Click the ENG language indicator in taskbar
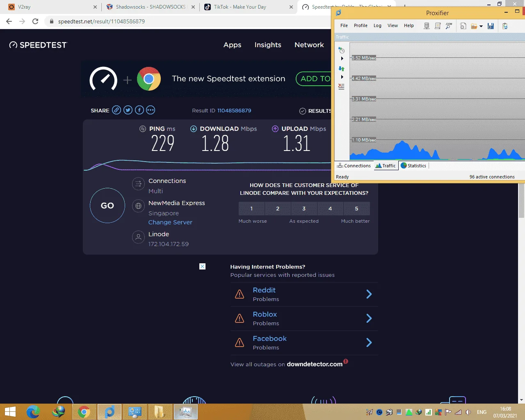 [x=482, y=412]
